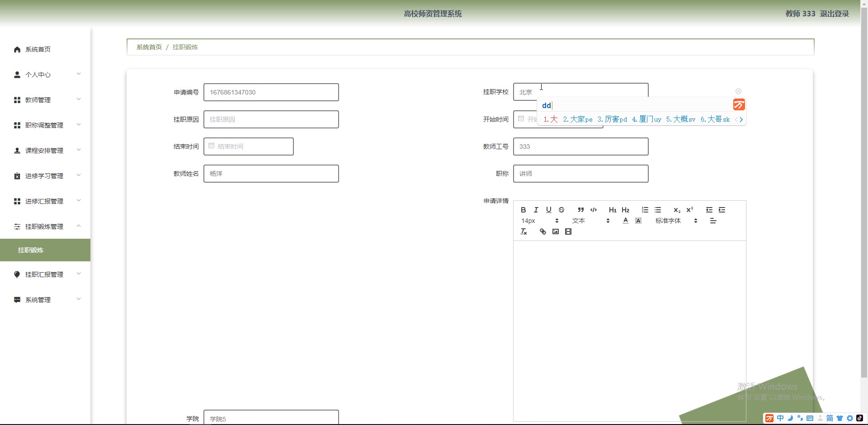
Task: Pick IME candidate 大哥
Action: click(715, 119)
